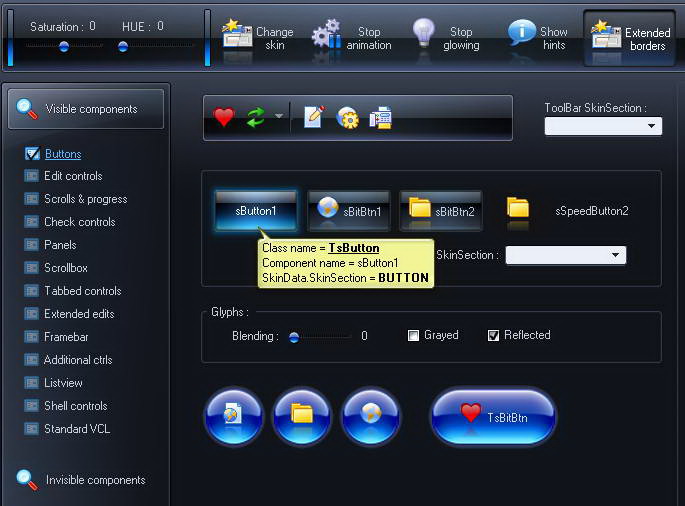Uncheck the Reflected checkbox
The width and height of the screenshot is (685, 506).
[493, 335]
